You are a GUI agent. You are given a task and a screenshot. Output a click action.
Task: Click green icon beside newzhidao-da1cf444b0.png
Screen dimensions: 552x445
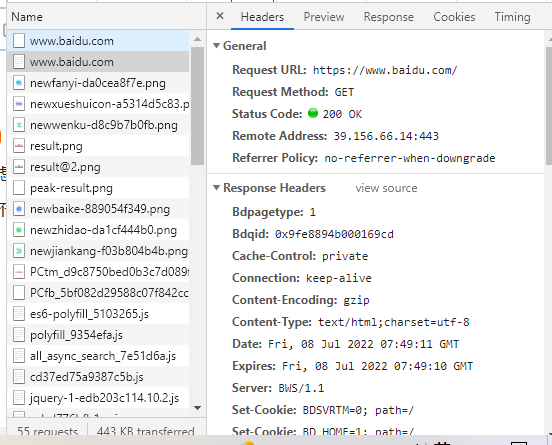coord(19,230)
